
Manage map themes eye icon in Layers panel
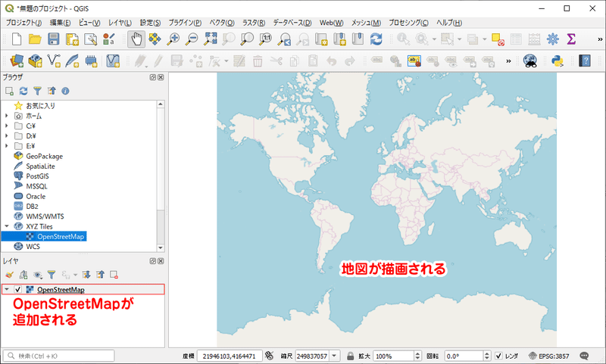[37, 275]
